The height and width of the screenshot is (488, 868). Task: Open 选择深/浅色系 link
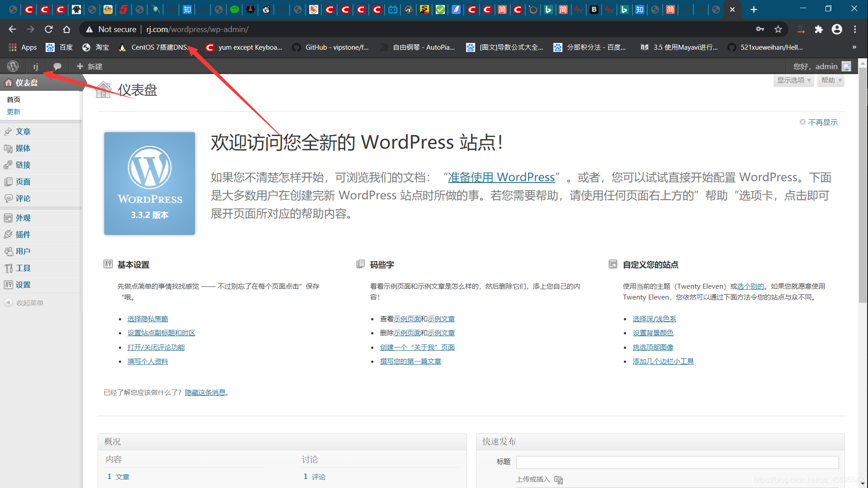[654, 319]
